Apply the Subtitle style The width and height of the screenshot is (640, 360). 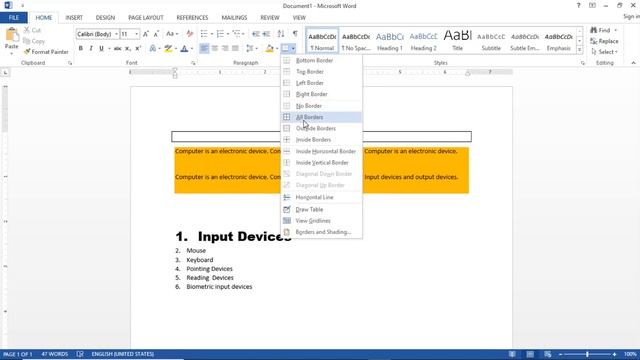pos(491,41)
